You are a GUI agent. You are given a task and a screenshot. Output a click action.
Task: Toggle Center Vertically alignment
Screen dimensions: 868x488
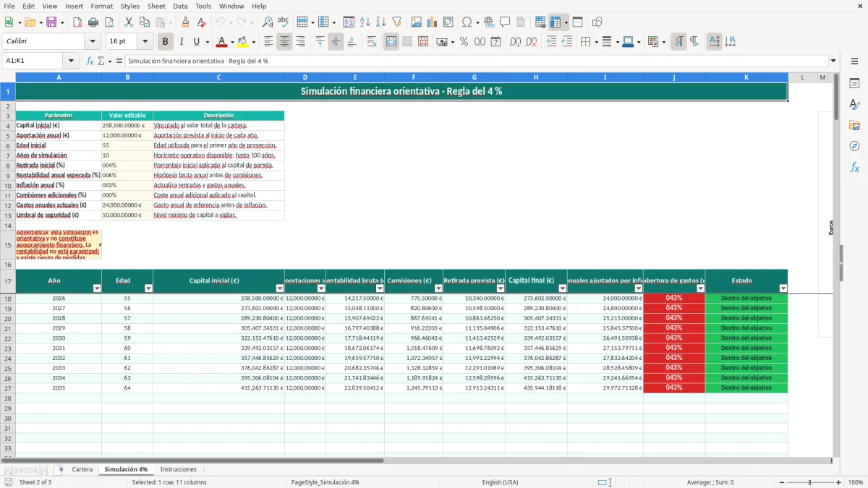pyautogui.click(x=336, y=42)
